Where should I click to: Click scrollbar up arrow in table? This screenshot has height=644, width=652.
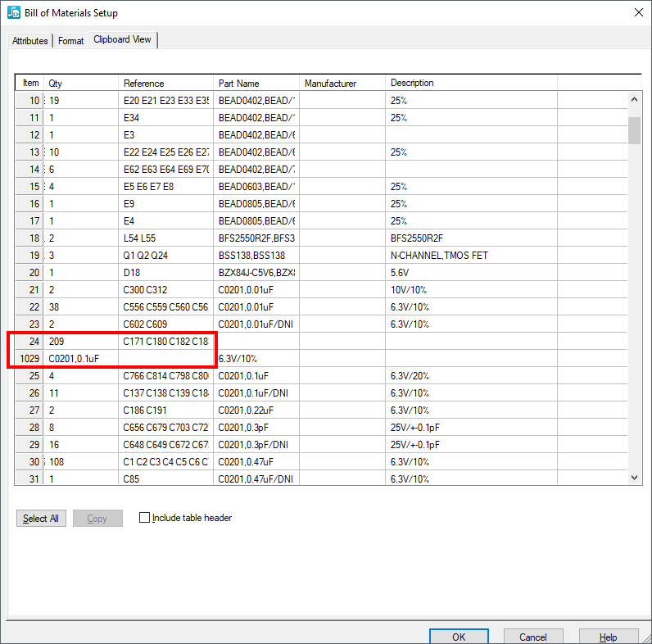tap(634, 99)
